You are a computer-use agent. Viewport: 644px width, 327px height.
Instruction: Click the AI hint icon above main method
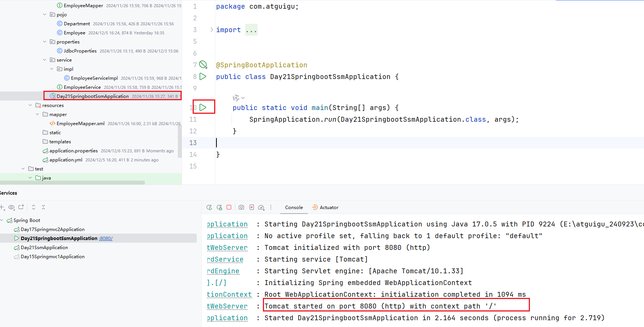click(x=236, y=98)
